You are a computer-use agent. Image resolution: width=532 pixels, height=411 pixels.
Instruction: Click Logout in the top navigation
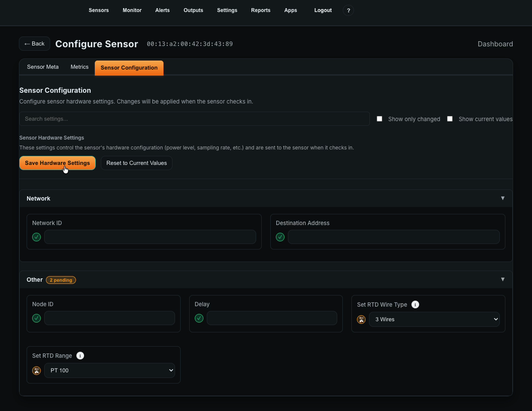click(323, 10)
